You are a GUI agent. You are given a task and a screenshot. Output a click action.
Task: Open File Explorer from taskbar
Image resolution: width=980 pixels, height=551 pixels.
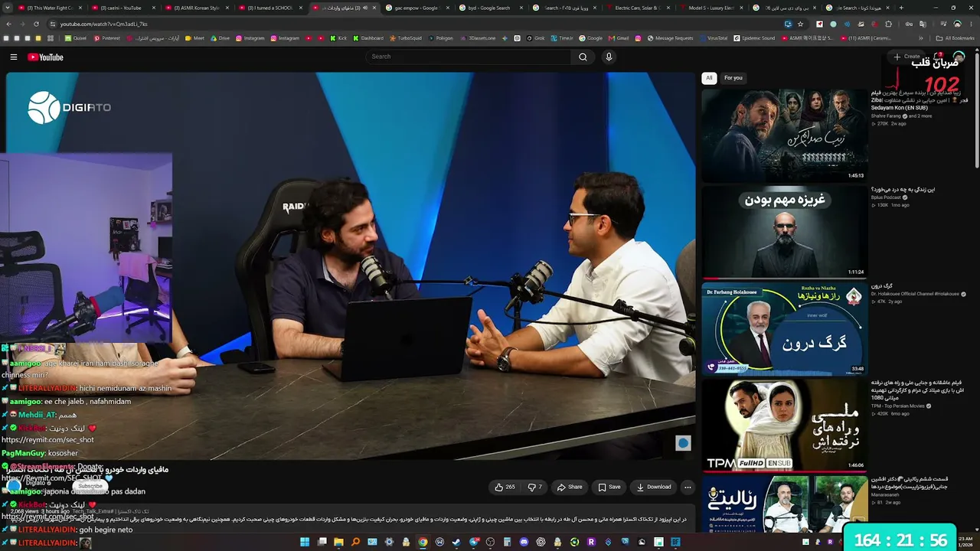[338, 543]
